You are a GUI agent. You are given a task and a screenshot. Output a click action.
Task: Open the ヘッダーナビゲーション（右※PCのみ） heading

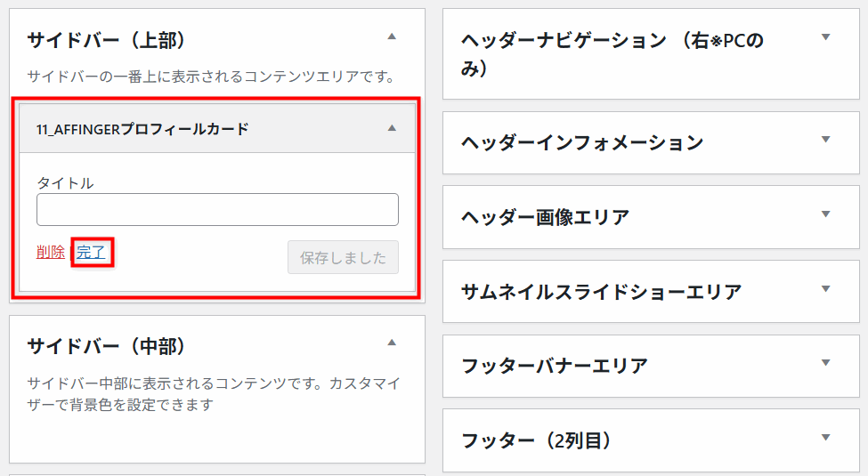click(612, 54)
